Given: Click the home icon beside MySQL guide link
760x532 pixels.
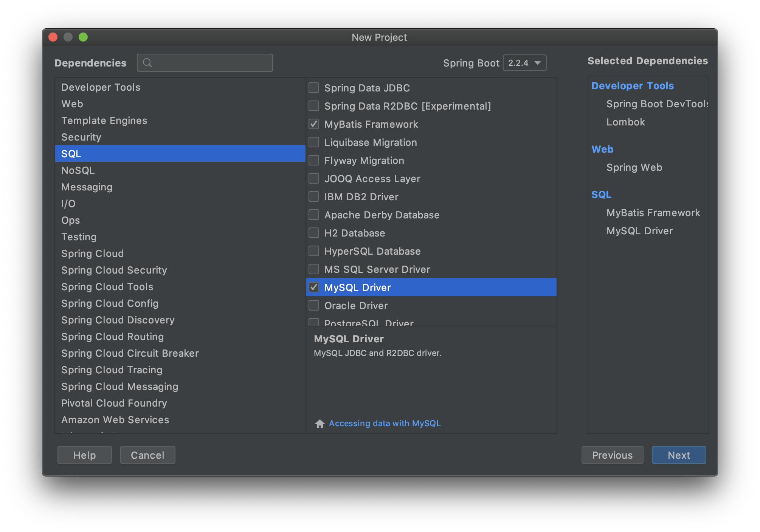Looking at the screenshot, I should tap(320, 424).
